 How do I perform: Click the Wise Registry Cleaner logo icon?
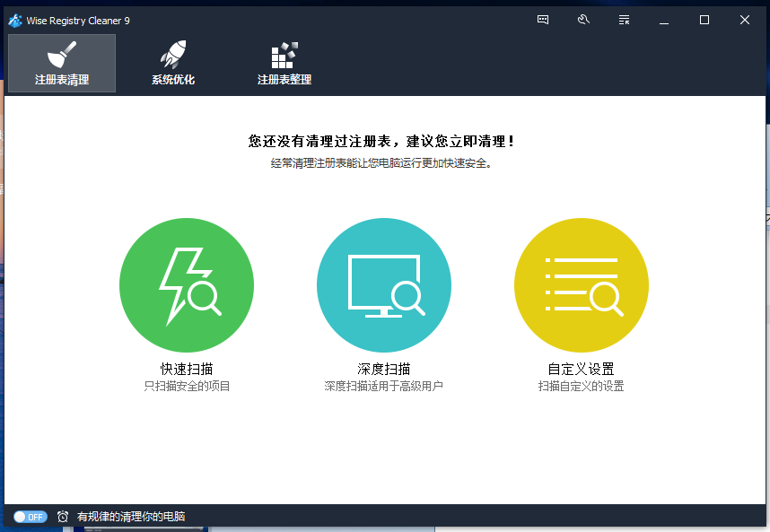pos(15,21)
